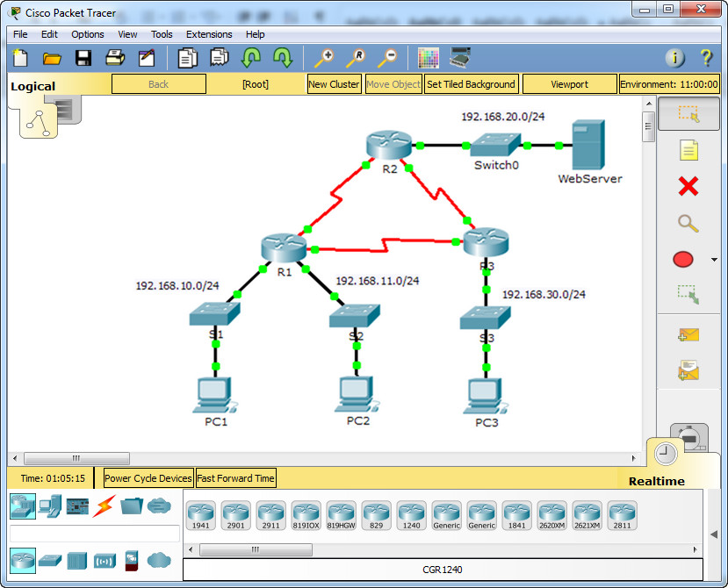Image resolution: width=728 pixels, height=588 pixels.
Task: Select the Wireless Devices subcategory icon
Action: [105, 561]
